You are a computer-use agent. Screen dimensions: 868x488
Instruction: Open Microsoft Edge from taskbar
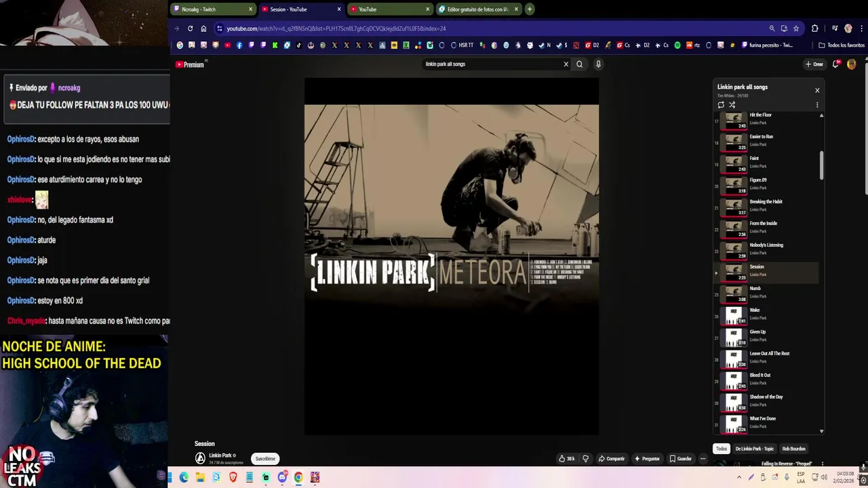click(x=184, y=478)
